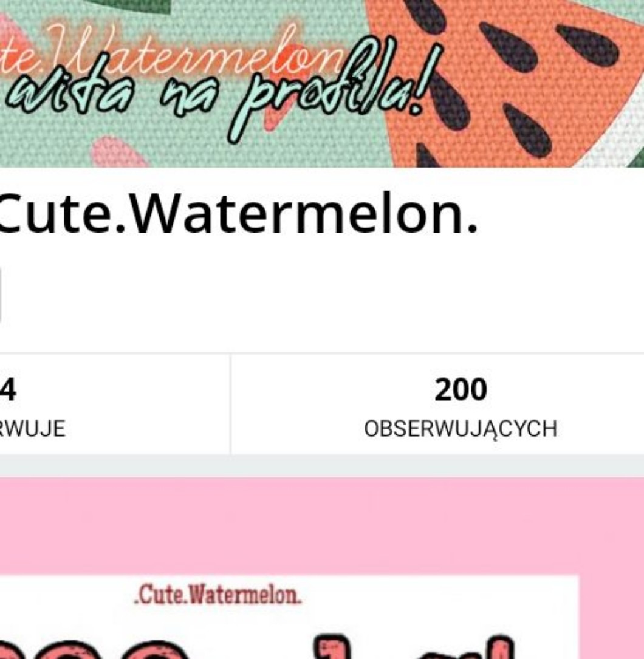
Task: Select the OBSERWUJĄCYCH label text
Action: pyautogui.click(x=461, y=429)
